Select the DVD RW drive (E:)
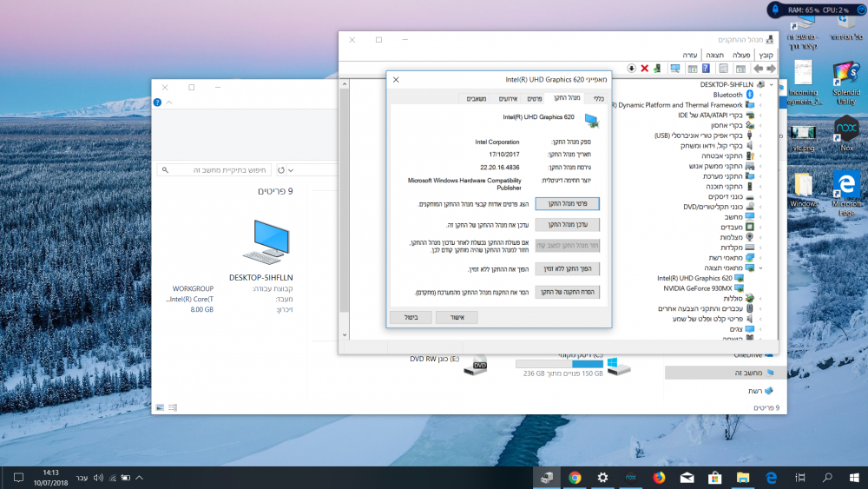This screenshot has height=489, width=868. [448, 364]
